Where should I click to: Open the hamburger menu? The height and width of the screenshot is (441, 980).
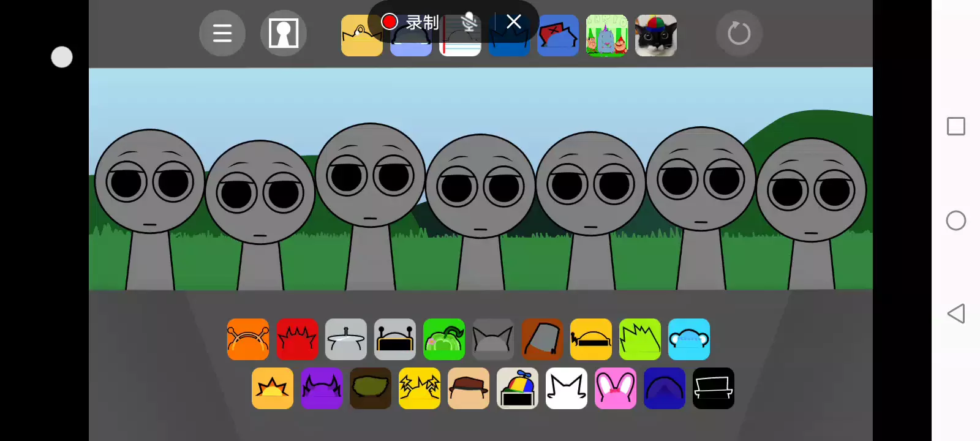[222, 33]
